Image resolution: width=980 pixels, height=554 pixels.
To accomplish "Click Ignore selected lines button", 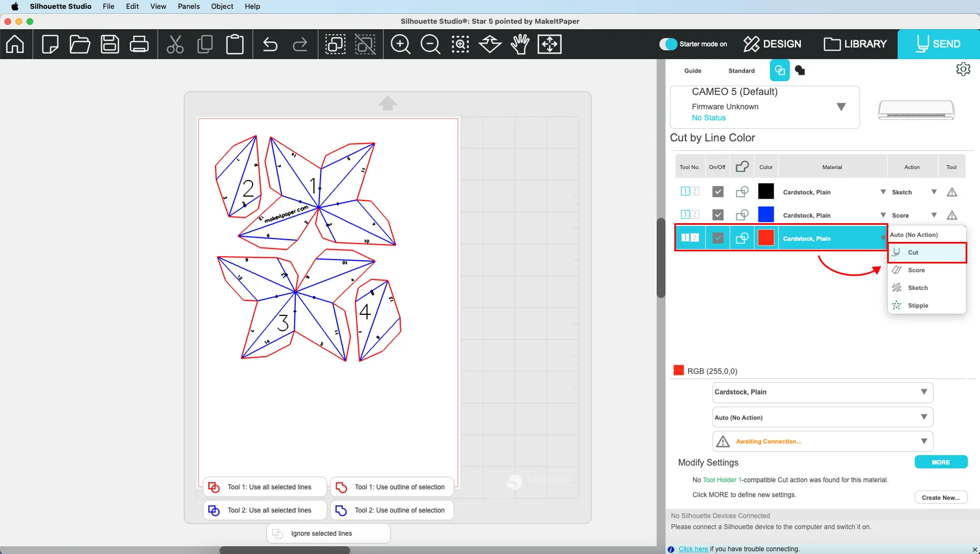I will pos(328,534).
